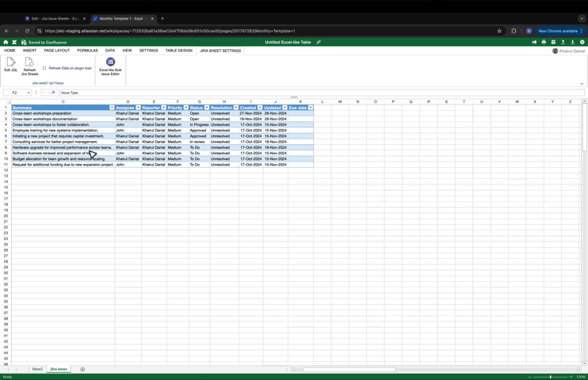
Task: Click the Edit JQL icon
Action: pyautogui.click(x=10, y=63)
